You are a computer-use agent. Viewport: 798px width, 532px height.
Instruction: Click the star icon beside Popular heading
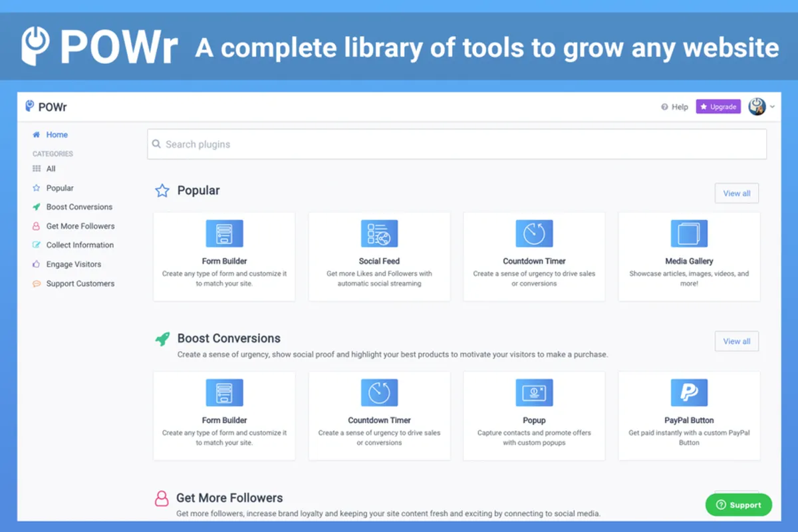pyautogui.click(x=162, y=191)
